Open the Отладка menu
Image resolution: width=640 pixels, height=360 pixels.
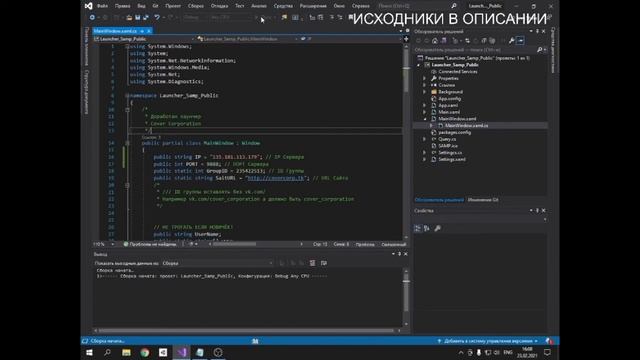(x=219, y=6)
